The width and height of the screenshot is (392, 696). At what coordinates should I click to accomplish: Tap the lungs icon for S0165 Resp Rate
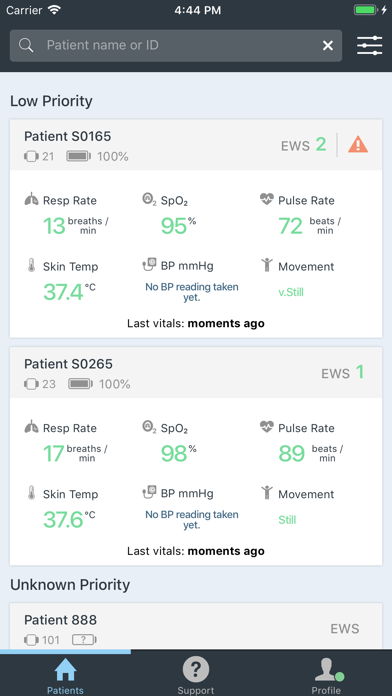pyautogui.click(x=31, y=200)
